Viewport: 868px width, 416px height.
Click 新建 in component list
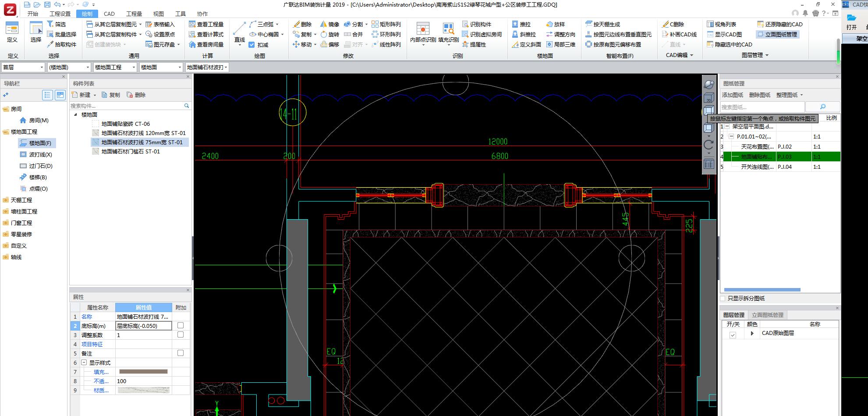84,95
